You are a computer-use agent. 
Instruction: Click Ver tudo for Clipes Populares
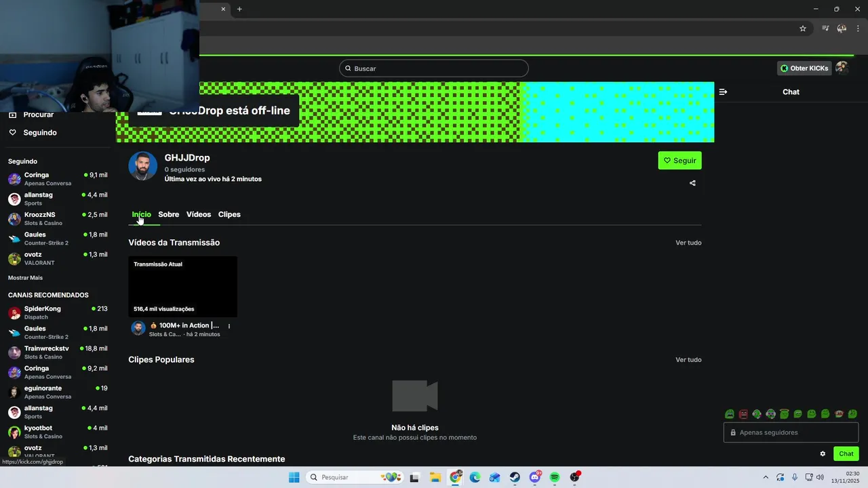[688, 360]
